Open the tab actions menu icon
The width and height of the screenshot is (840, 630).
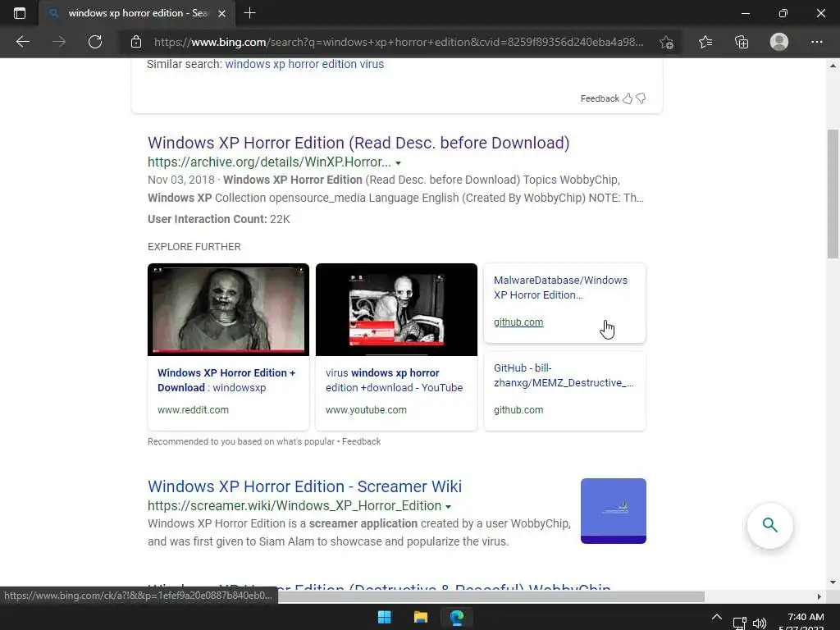(x=20, y=13)
